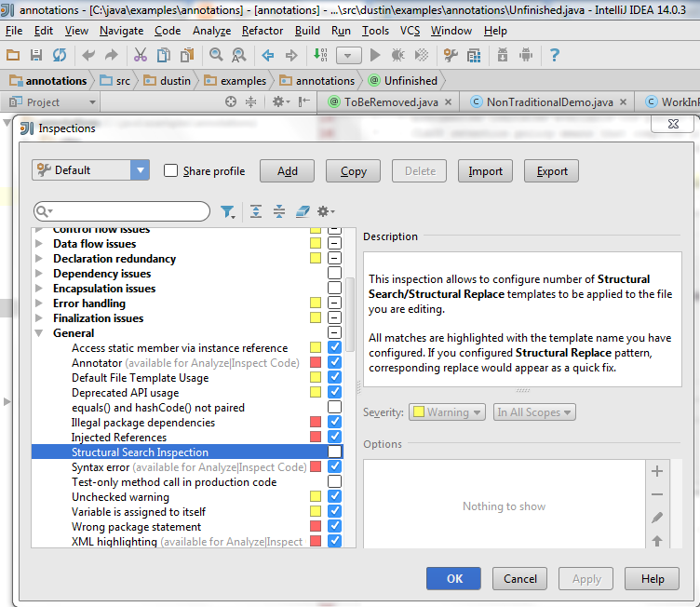Click the OK button
Screen dimensions: 700x607
pos(453,578)
